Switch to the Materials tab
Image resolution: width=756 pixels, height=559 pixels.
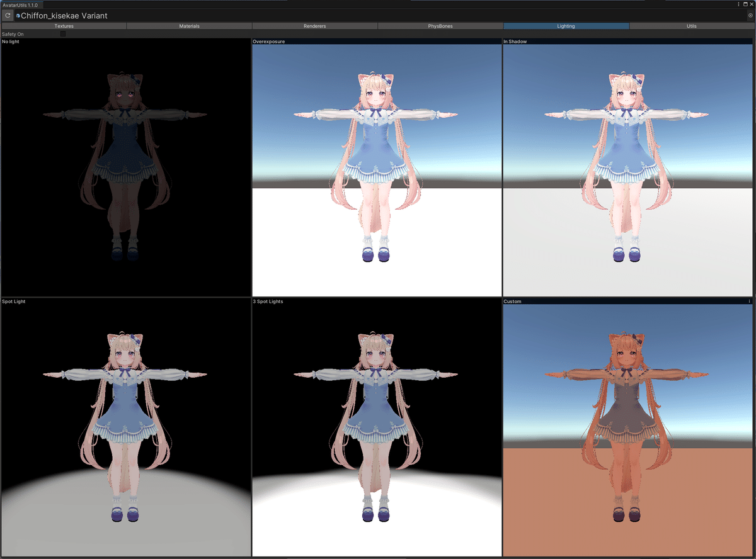tap(189, 26)
